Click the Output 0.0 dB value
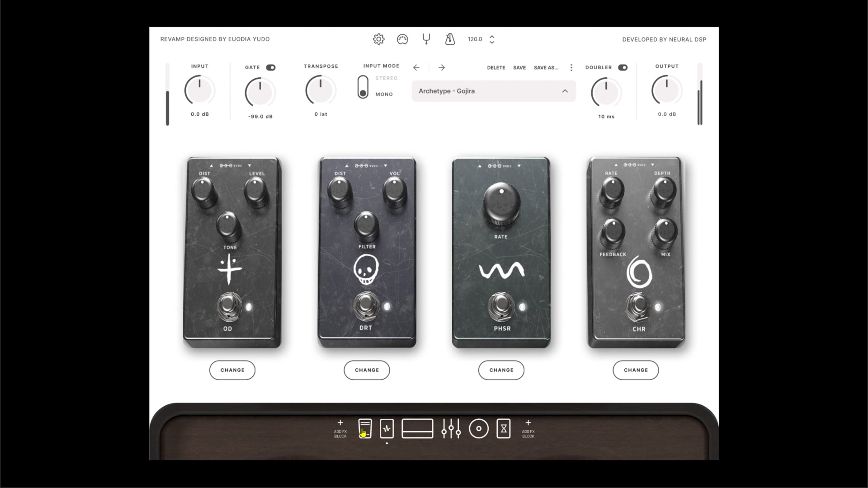This screenshot has height=488, width=868. click(x=667, y=114)
